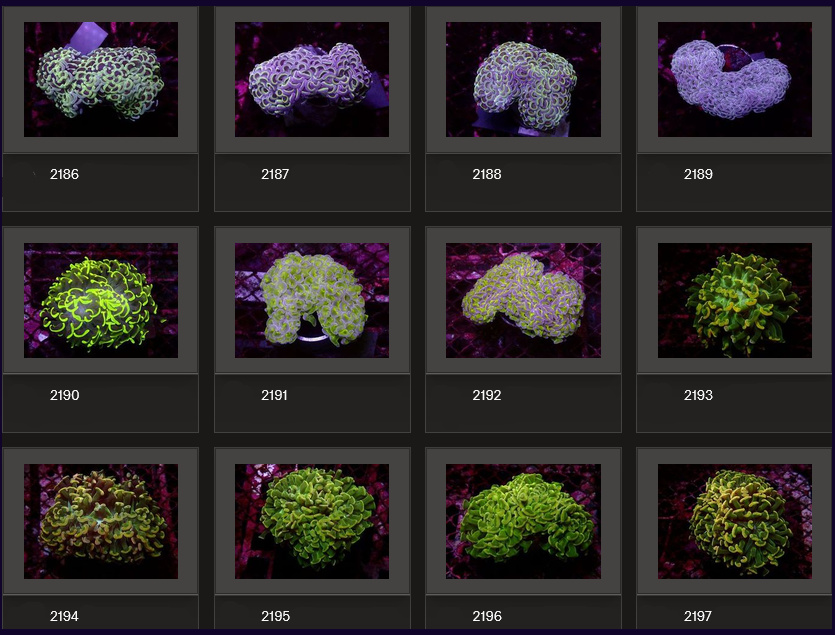The height and width of the screenshot is (635, 835).
Task: Click the 2191 label text
Action: click(x=274, y=395)
